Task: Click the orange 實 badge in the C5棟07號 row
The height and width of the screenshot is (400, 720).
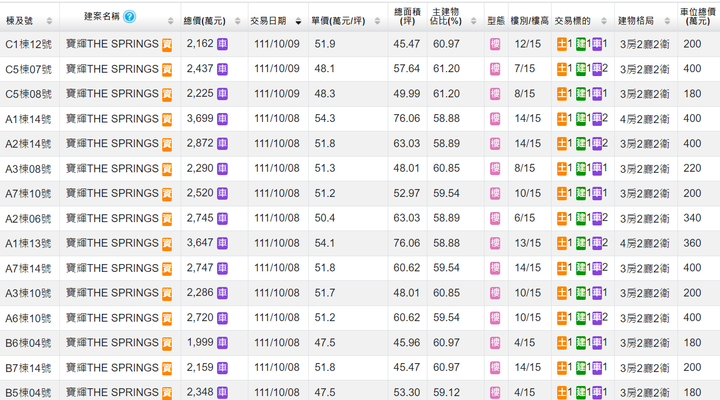Action: point(167,70)
